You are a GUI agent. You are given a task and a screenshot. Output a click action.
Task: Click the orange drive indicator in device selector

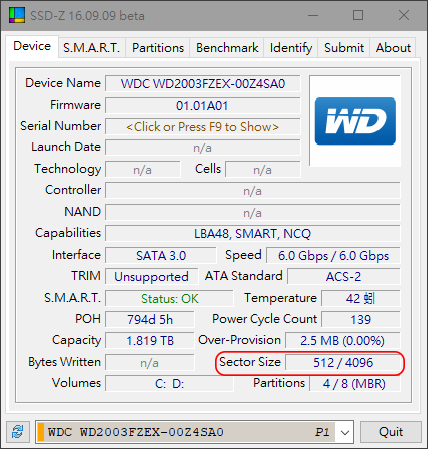click(41, 432)
